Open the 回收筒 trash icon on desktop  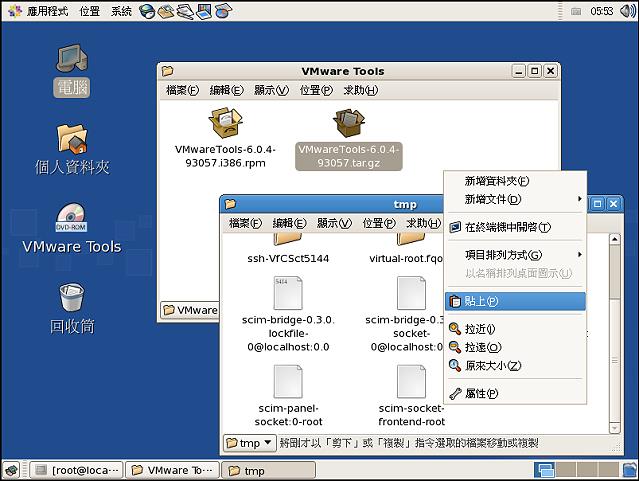click(x=72, y=297)
